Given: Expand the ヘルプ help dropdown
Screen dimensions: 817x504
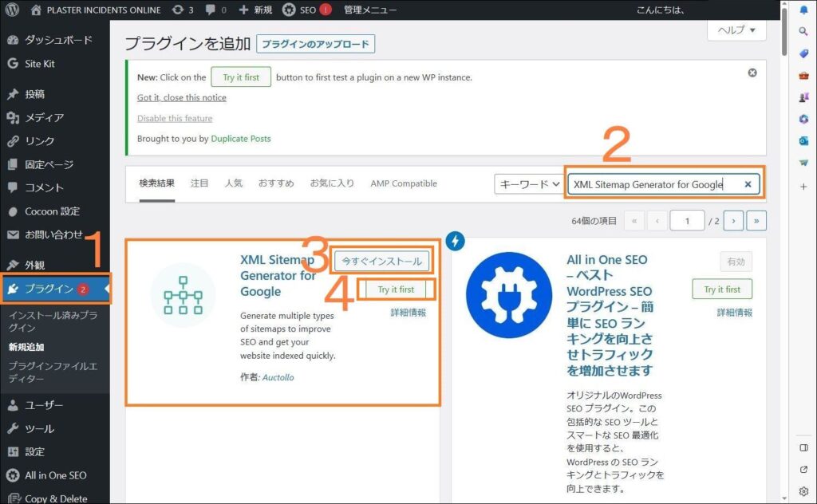Looking at the screenshot, I should click(736, 30).
